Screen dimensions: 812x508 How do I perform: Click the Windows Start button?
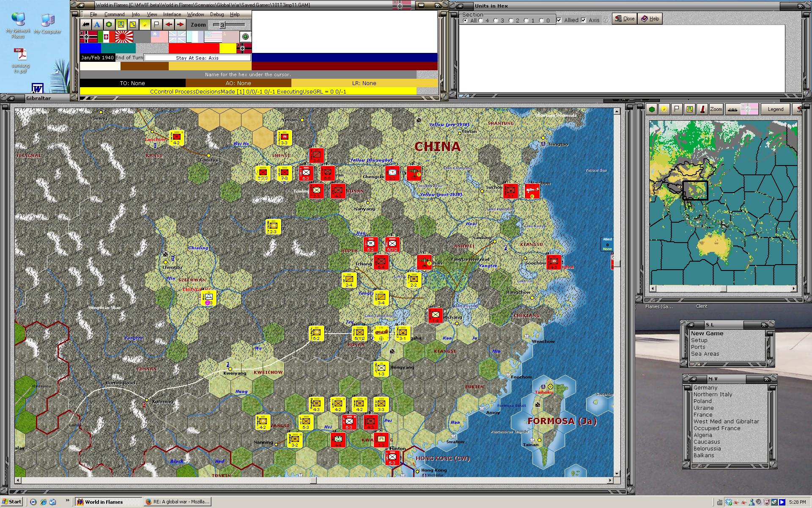point(12,502)
